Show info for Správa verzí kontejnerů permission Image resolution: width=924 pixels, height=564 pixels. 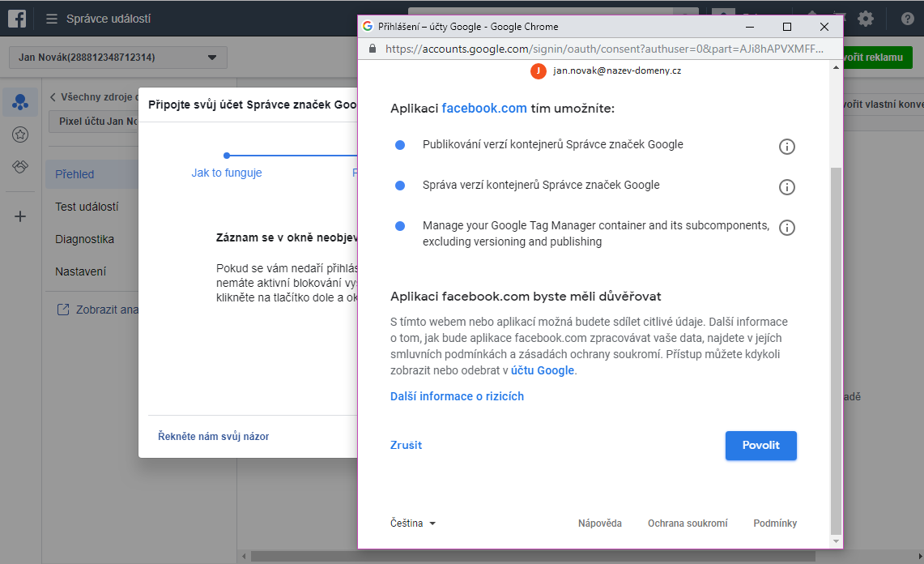click(786, 187)
